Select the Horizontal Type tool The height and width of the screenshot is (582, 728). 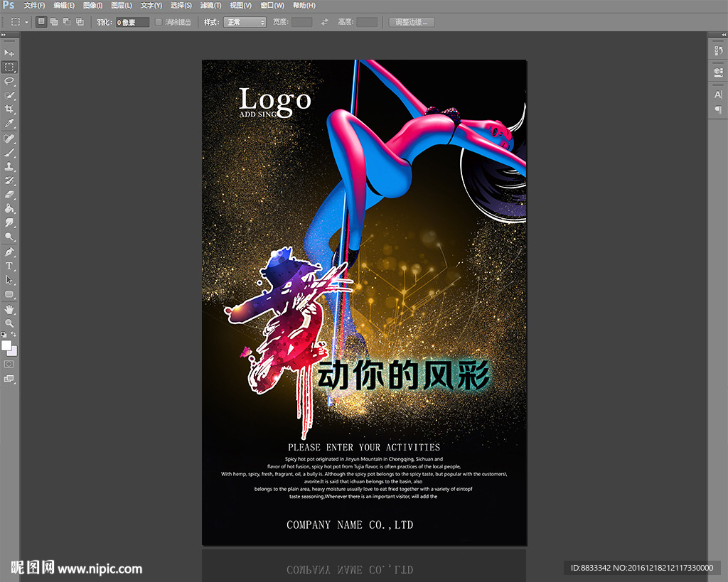point(9,266)
